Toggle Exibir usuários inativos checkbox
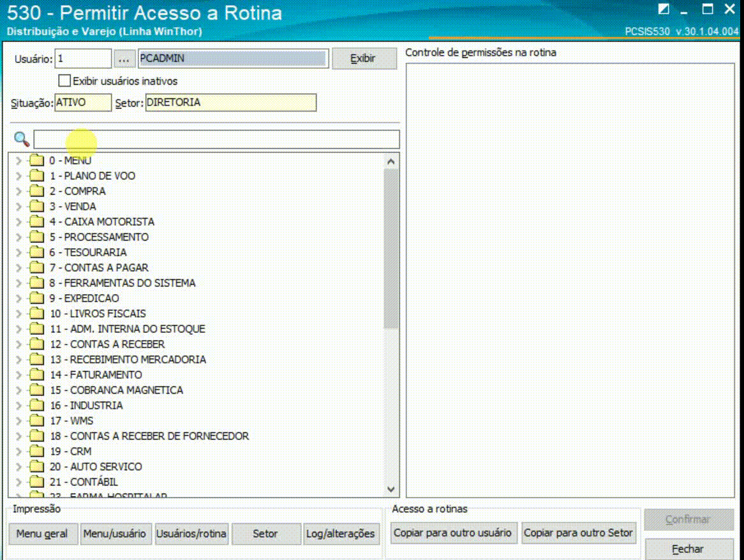The image size is (744, 560). (64, 80)
